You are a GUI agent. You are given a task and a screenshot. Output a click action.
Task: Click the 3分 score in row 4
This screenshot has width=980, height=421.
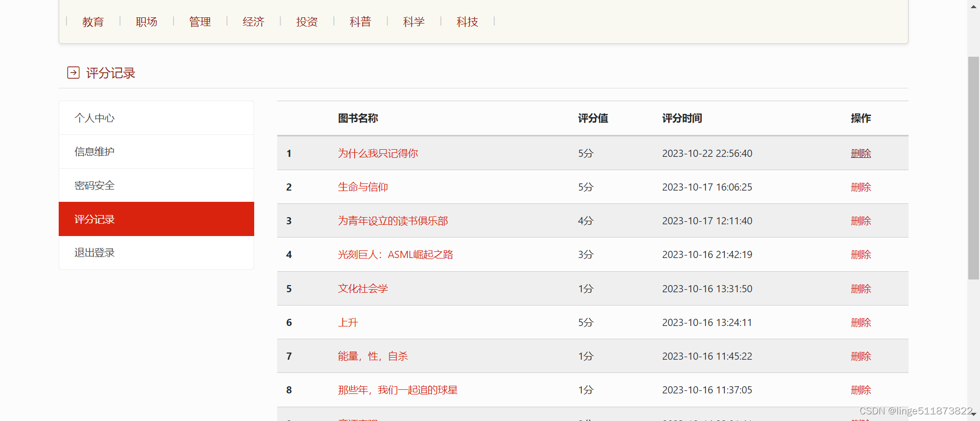point(585,254)
